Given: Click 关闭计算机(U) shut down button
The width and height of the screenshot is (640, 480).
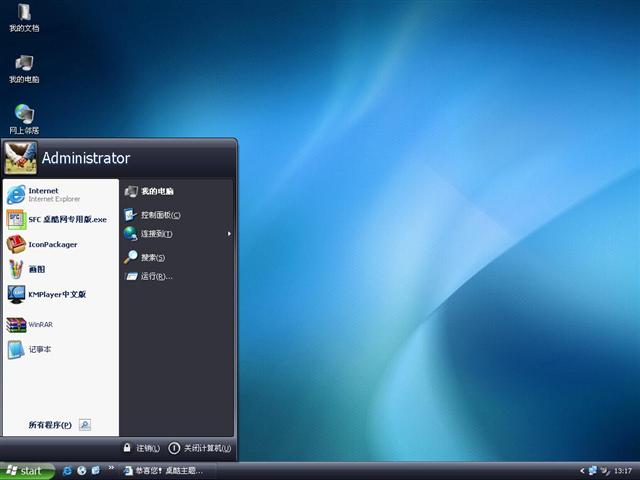Looking at the screenshot, I should 200,448.
